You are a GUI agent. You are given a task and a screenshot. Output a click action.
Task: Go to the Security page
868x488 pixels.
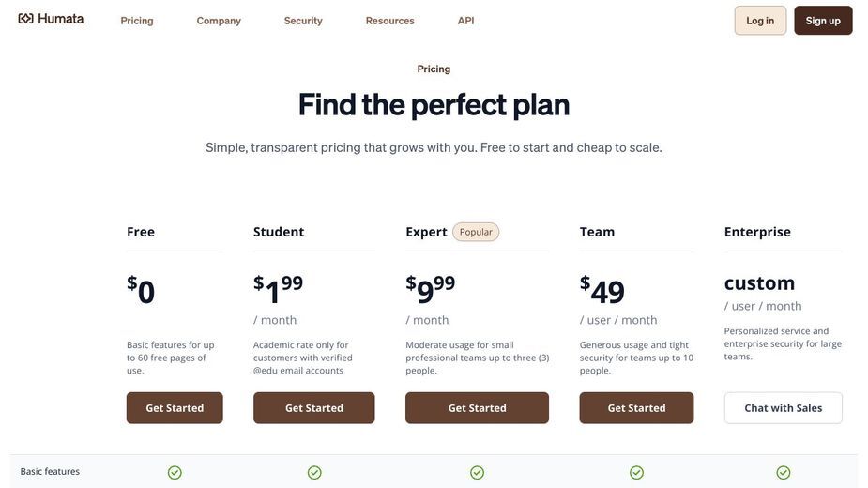[303, 21]
